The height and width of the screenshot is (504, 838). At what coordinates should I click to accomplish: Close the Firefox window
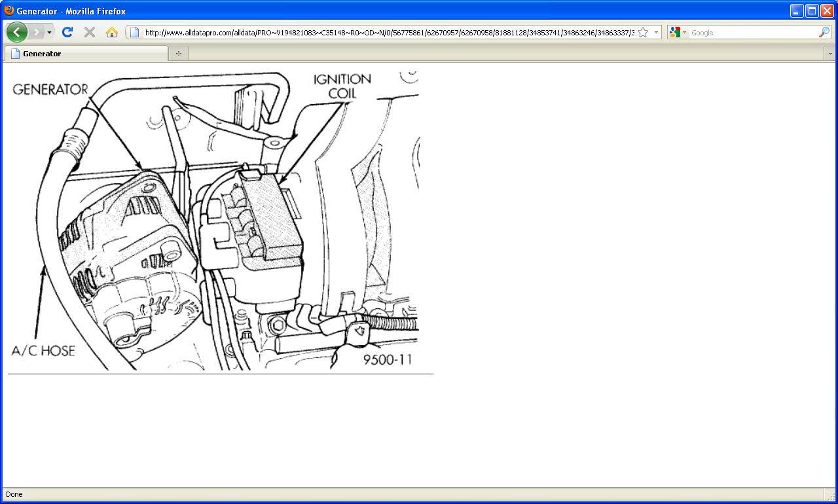[x=827, y=10]
